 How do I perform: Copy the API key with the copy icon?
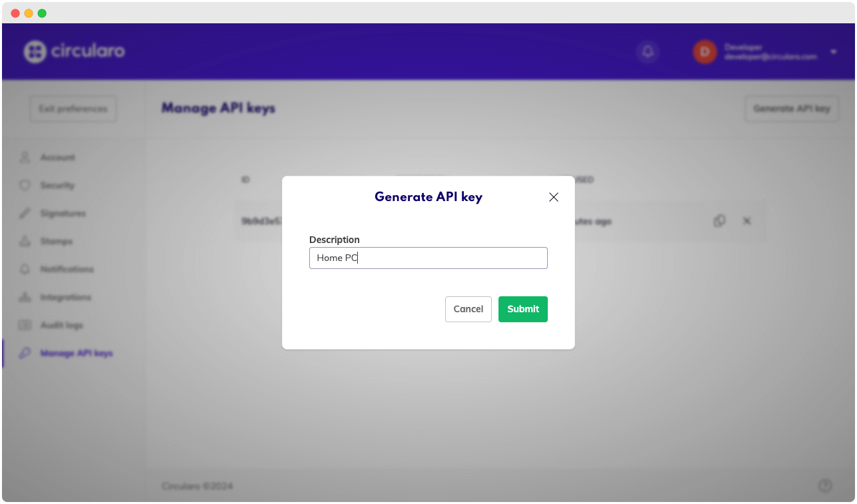click(719, 220)
